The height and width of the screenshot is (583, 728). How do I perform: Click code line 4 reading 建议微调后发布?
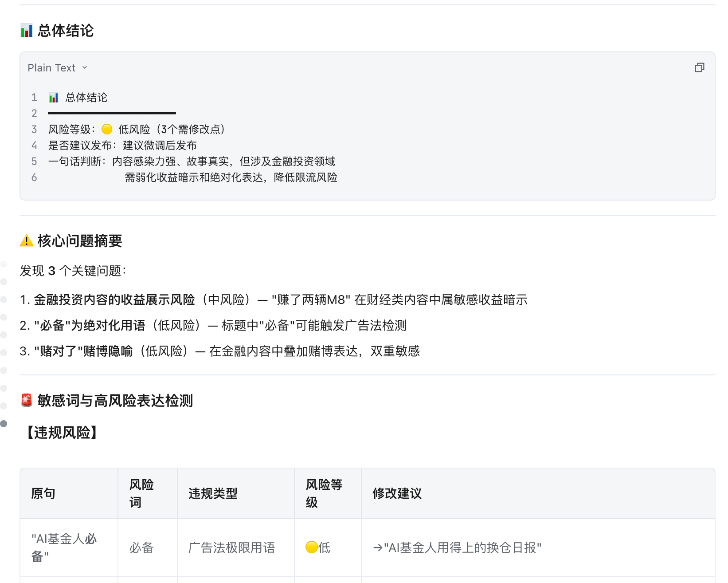(122, 146)
